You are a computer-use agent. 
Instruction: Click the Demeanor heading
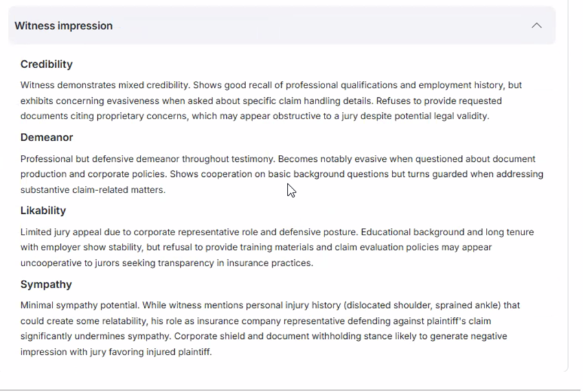(x=47, y=137)
